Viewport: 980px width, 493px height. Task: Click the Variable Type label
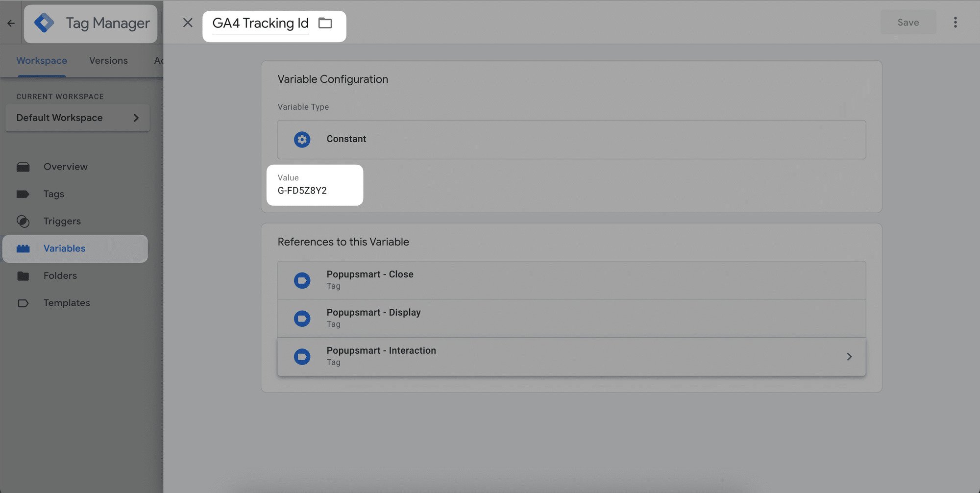(303, 107)
